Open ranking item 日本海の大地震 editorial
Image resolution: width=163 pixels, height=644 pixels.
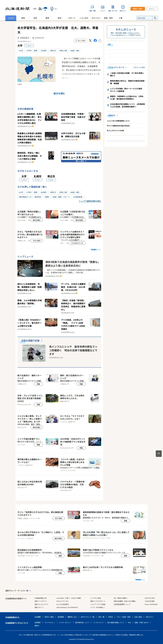(x=127, y=74)
